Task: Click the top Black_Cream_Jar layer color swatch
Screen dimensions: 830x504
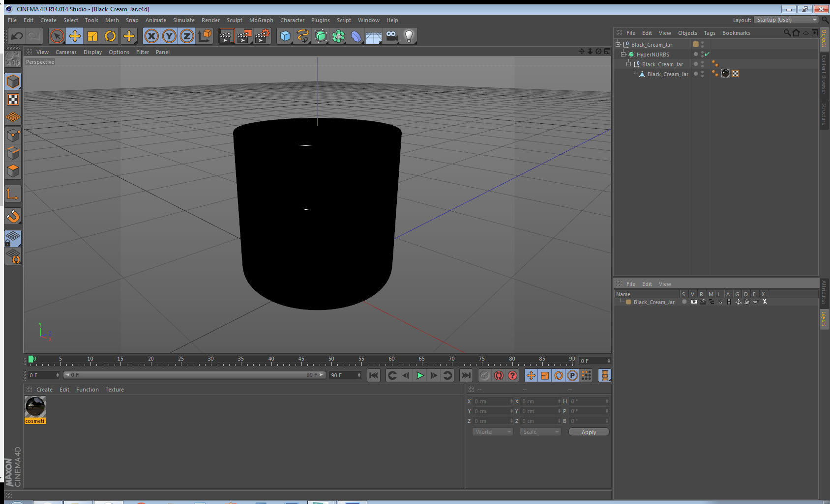Action: [696, 44]
